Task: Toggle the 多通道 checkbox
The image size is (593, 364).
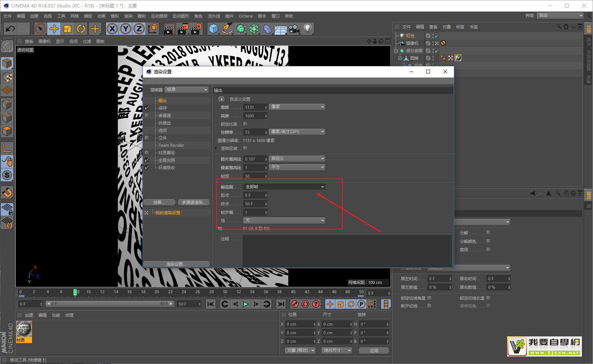Action: [x=147, y=115]
